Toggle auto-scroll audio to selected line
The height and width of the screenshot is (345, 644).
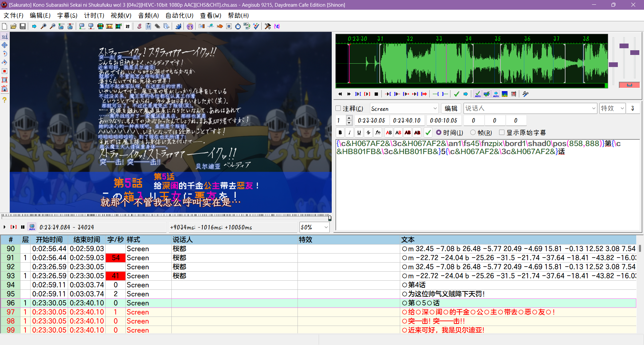click(x=496, y=94)
